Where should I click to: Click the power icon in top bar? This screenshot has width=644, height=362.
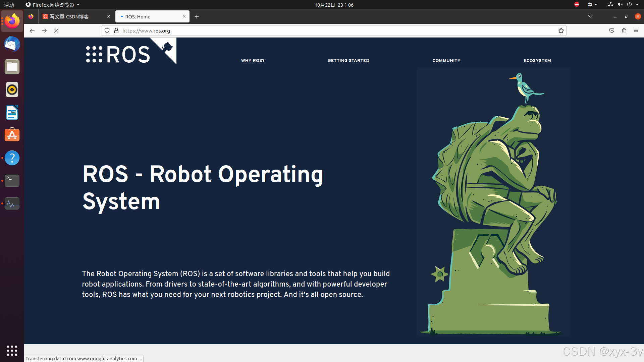pos(629,4)
